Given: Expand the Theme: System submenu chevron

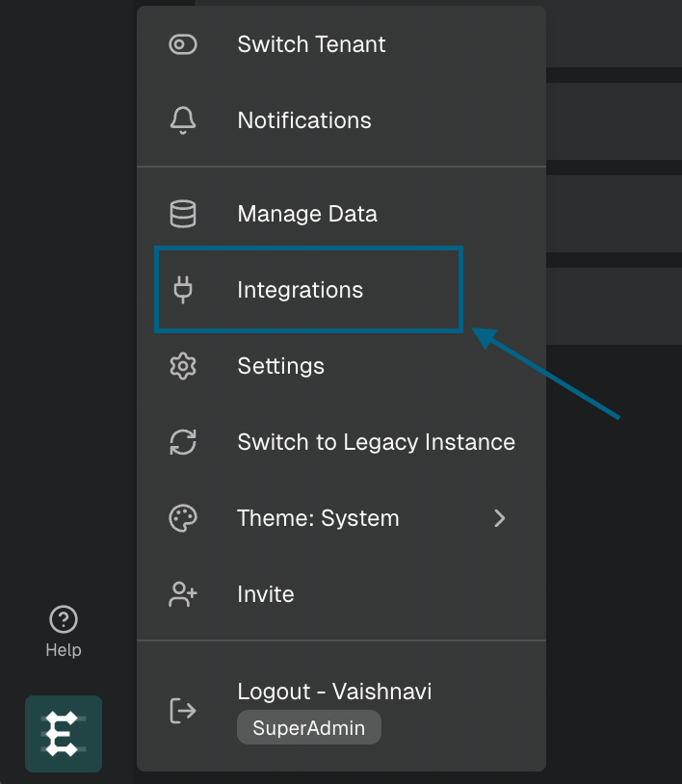Looking at the screenshot, I should coord(500,518).
